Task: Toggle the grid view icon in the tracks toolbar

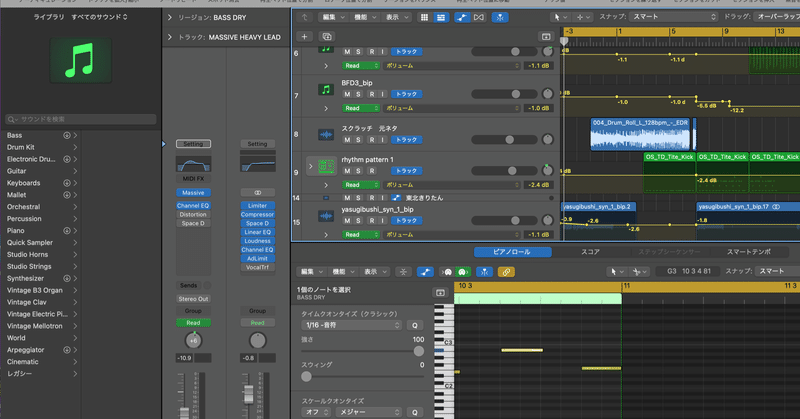Action: click(x=424, y=17)
